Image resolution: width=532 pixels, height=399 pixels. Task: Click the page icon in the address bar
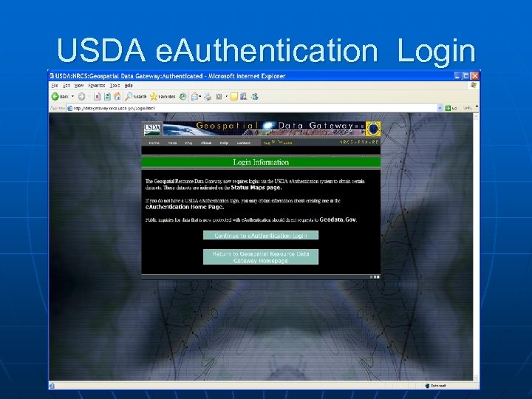tap(70, 108)
